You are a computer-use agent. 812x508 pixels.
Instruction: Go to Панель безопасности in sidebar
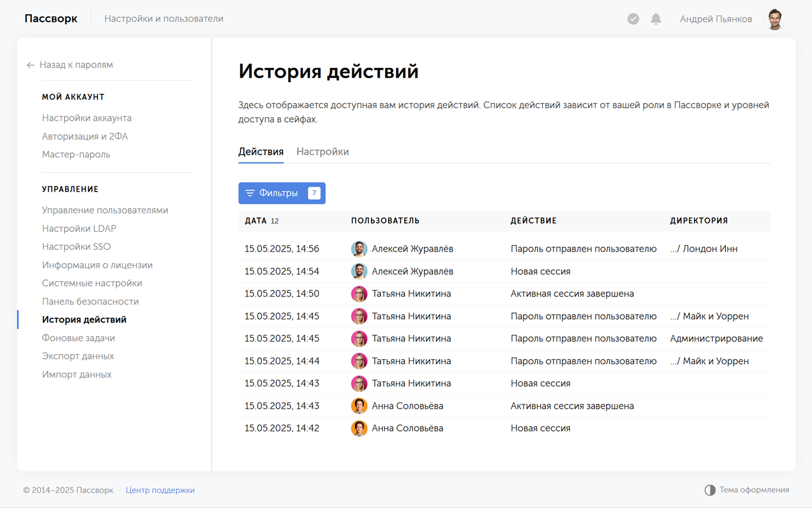click(x=90, y=301)
